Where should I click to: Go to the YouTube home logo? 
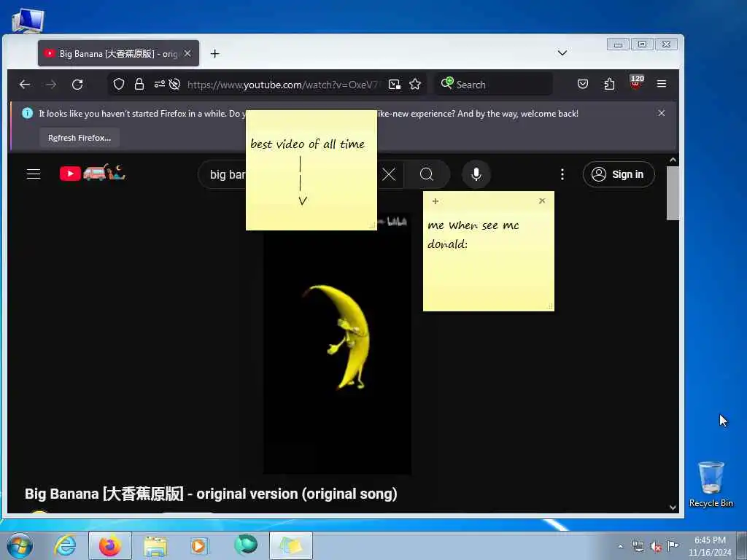tap(92, 173)
